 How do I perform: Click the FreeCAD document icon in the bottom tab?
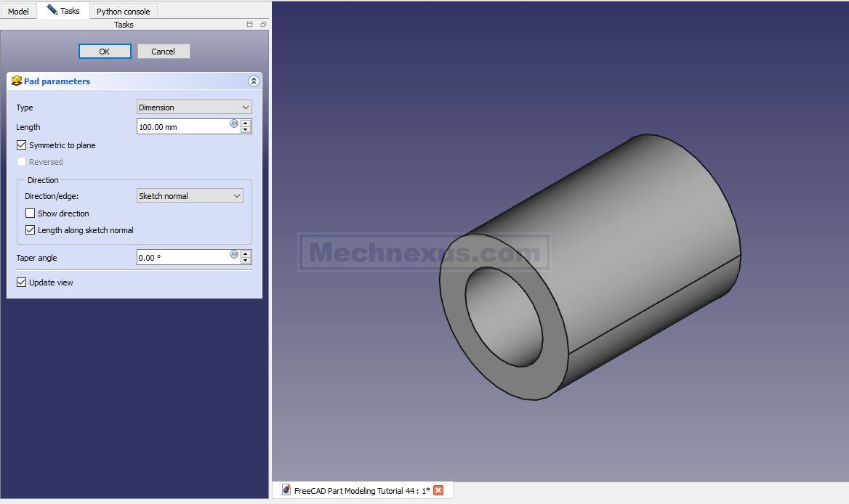(286, 490)
